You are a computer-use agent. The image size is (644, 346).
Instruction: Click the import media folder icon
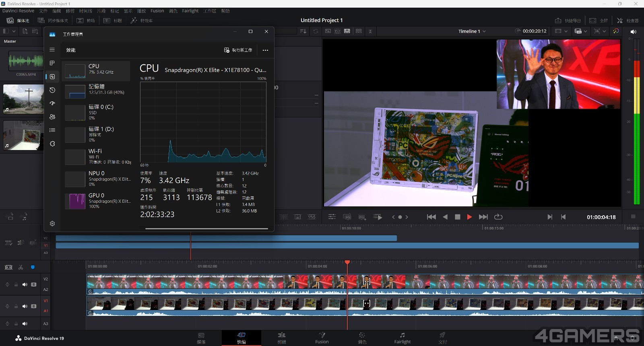[x=35, y=31]
